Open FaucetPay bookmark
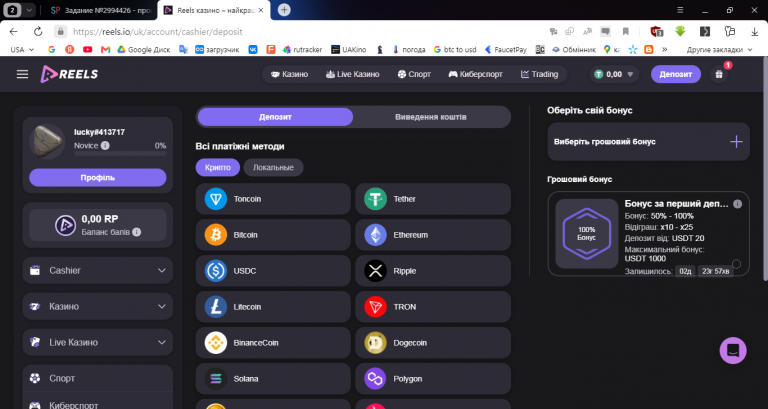This screenshot has height=409, width=768. pos(505,49)
